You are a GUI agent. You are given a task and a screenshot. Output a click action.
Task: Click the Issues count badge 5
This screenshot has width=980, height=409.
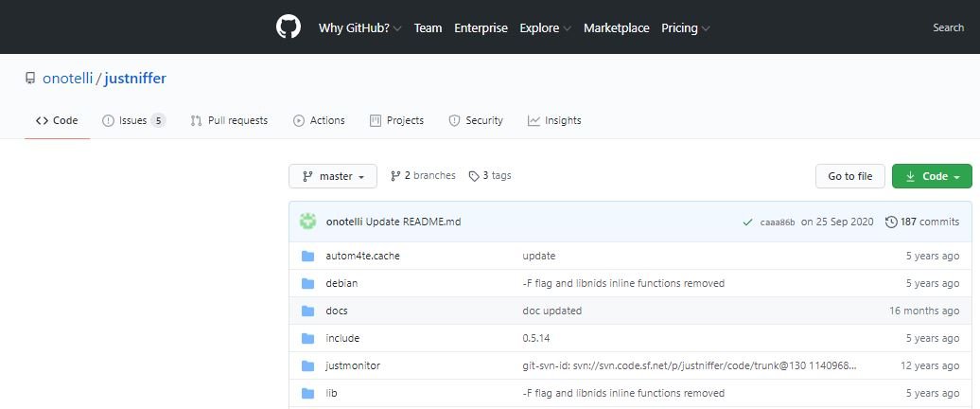[158, 120]
